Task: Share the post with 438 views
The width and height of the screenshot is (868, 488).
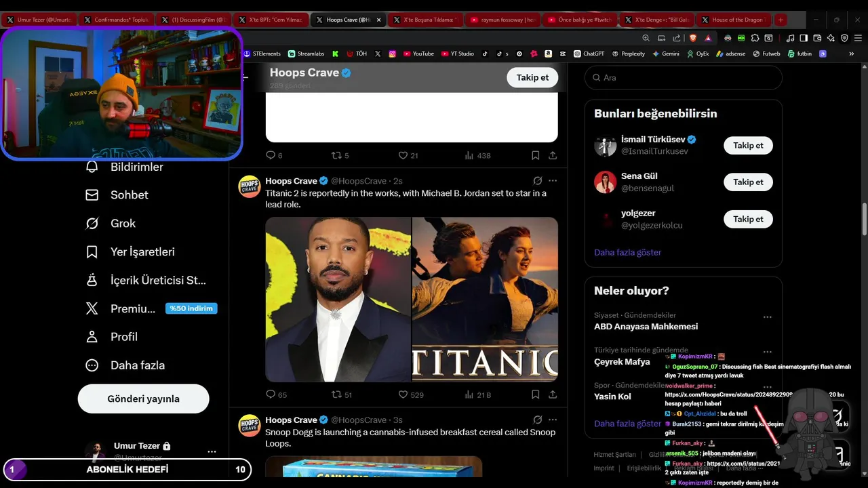Action: [x=553, y=155]
